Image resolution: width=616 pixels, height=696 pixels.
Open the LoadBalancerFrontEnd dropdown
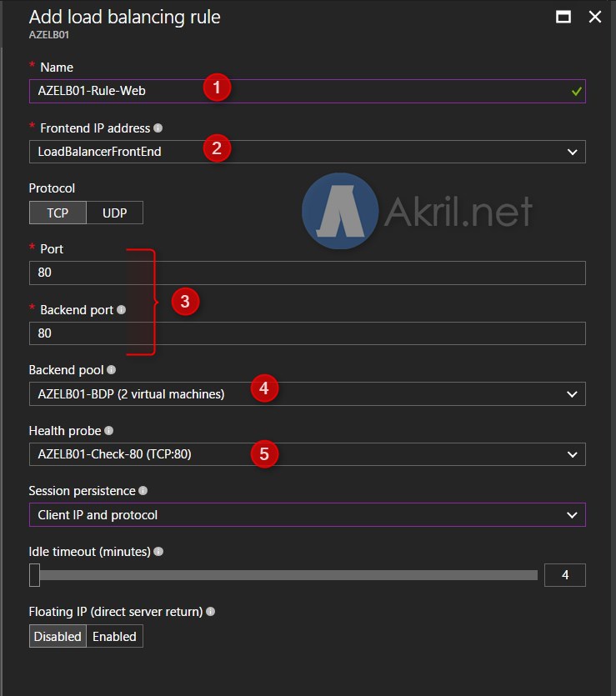coord(307,152)
